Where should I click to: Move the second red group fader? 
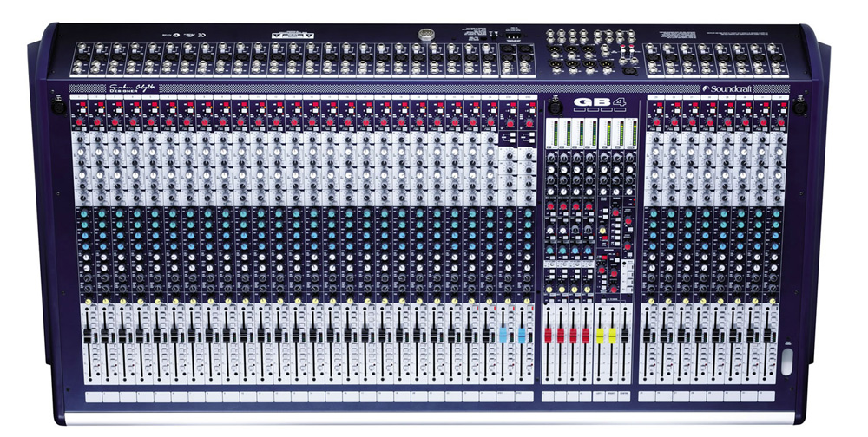point(561,336)
